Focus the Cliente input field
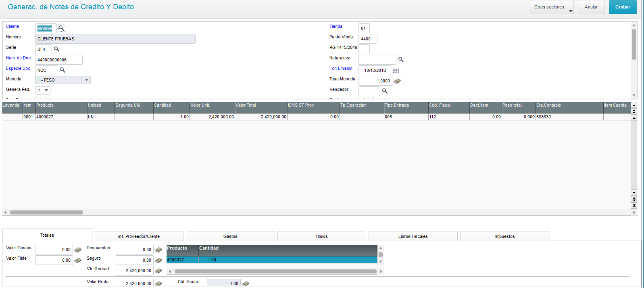The width and height of the screenshot is (644, 288). pyautogui.click(x=46, y=28)
